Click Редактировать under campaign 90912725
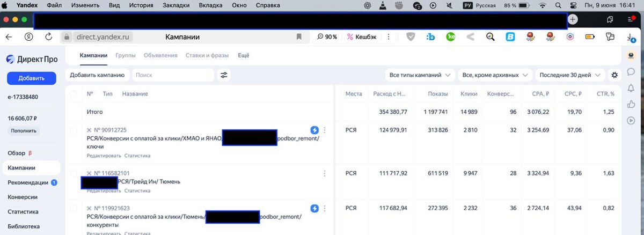 point(103,156)
